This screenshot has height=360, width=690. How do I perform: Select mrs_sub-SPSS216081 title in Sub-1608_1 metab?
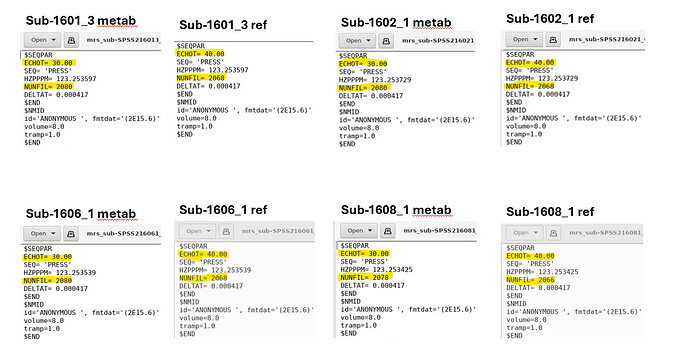pyautogui.click(x=440, y=231)
